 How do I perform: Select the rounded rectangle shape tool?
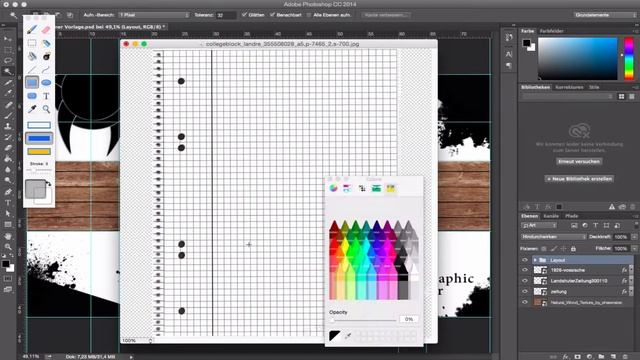(x=32, y=96)
